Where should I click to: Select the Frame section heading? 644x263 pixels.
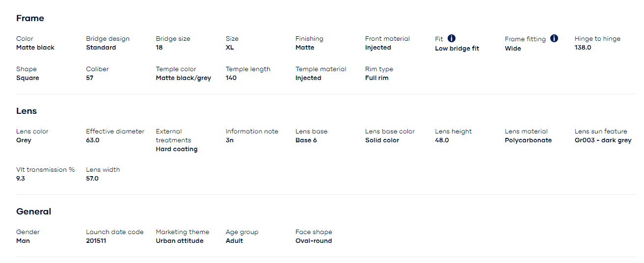click(x=30, y=18)
